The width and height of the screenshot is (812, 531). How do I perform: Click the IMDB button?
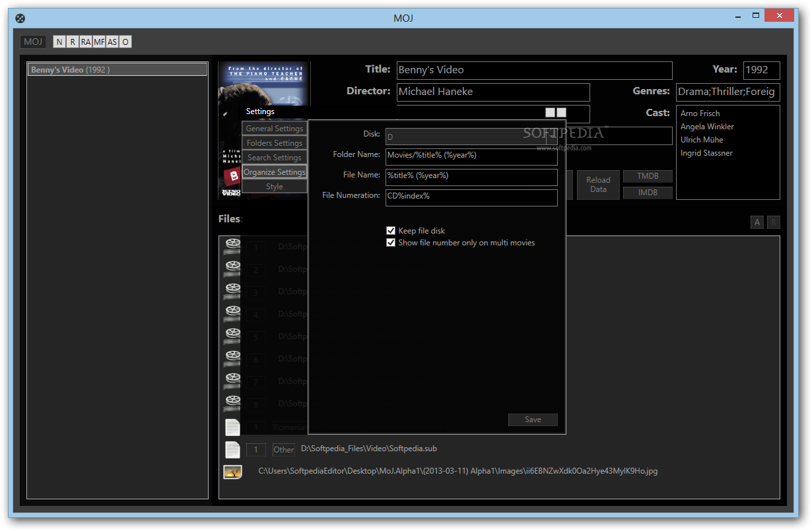648,193
